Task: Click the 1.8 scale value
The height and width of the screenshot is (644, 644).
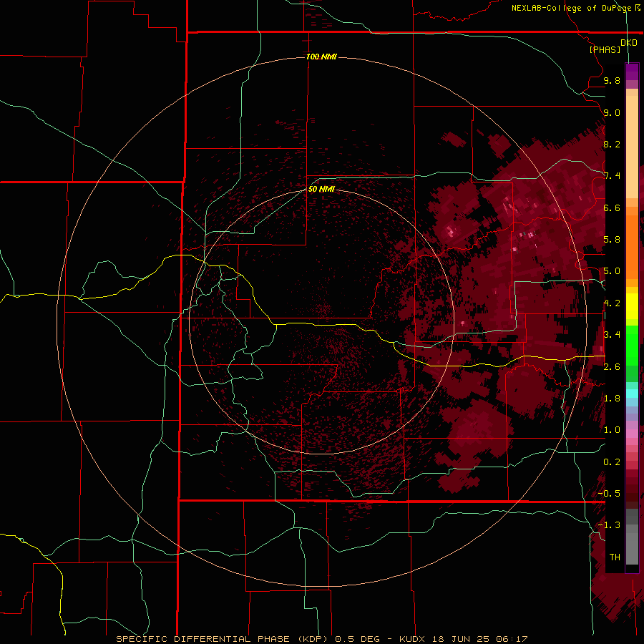Action: pyautogui.click(x=612, y=399)
